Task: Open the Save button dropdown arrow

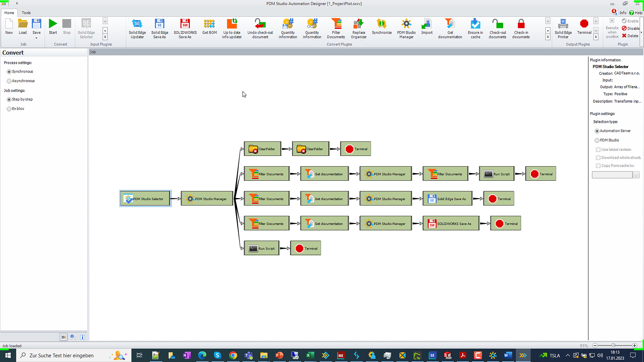Action: [x=36, y=38]
